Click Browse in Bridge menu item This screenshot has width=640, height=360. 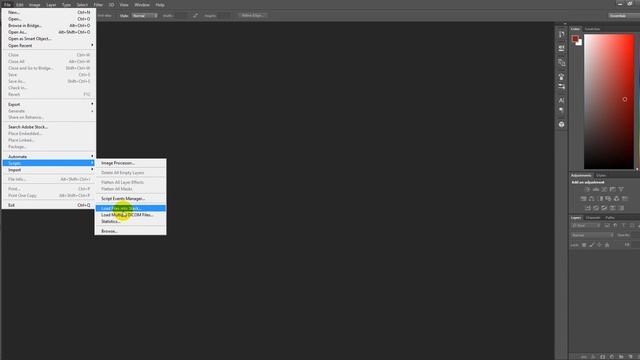click(48, 25)
